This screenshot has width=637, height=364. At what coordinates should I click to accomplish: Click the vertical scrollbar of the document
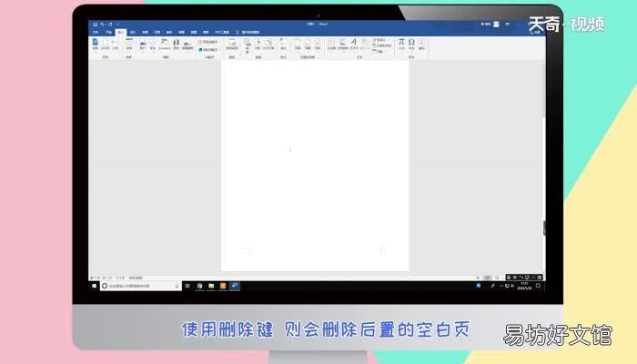(543, 167)
